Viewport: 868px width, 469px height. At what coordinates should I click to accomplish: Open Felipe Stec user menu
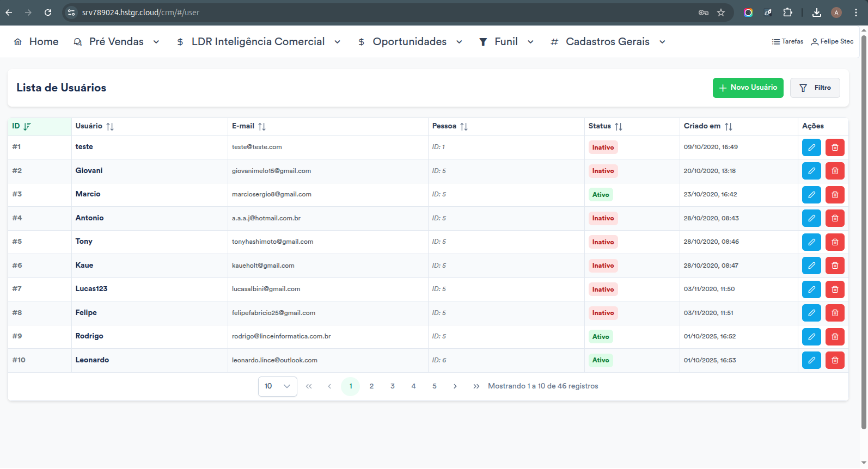pos(832,42)
